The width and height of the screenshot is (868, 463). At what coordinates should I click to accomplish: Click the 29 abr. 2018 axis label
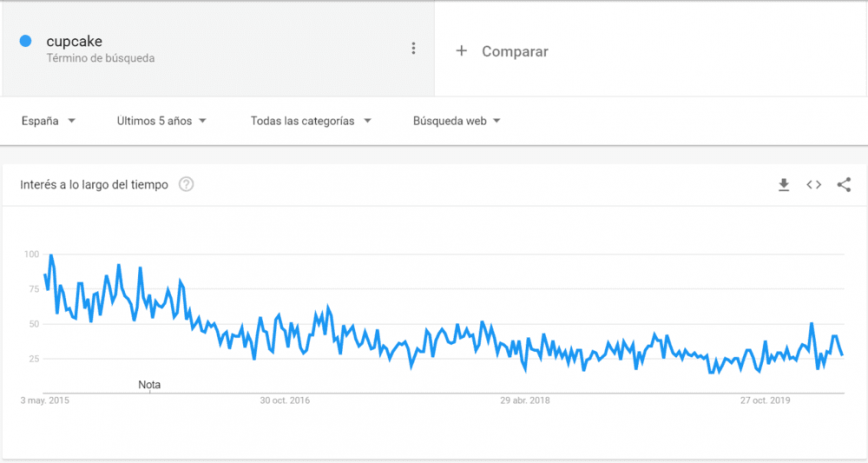(x=526, y=401)
